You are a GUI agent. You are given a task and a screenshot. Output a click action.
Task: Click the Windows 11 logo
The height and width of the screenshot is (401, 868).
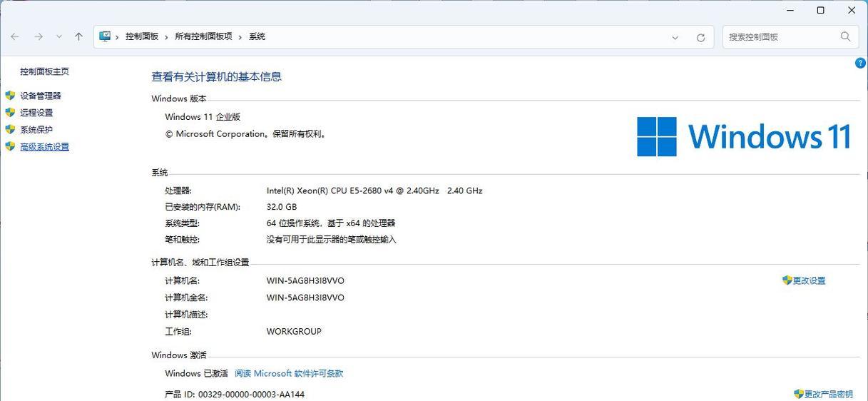744,136
